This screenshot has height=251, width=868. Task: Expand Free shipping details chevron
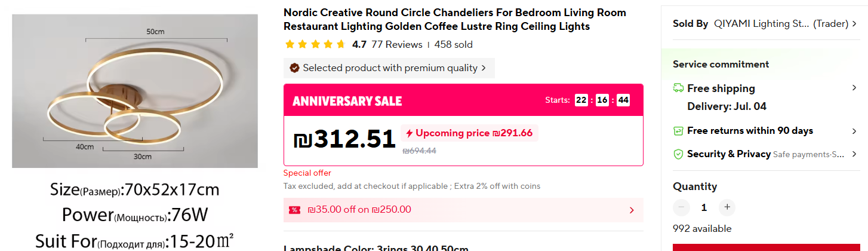pyautogui.click(x=854, y=88)
